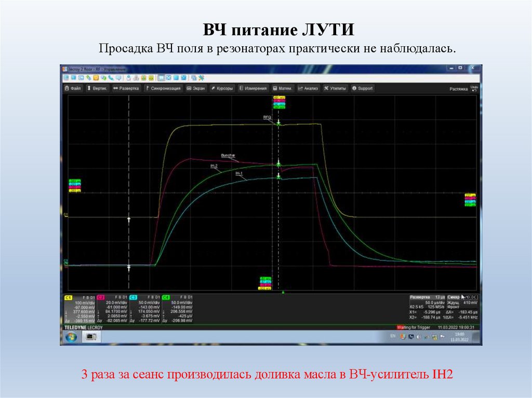The height and width of the screenshot is (398, 532).
Task: Click the 11.03.2022 19:00:31 timestamp in the status bar
Action: [x=456, y=327]
